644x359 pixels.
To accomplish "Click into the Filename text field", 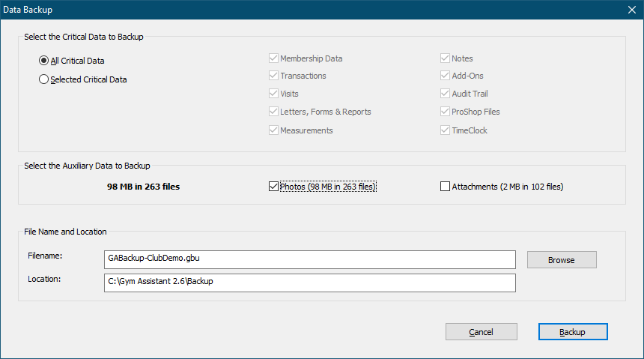I will coord(310,259).
